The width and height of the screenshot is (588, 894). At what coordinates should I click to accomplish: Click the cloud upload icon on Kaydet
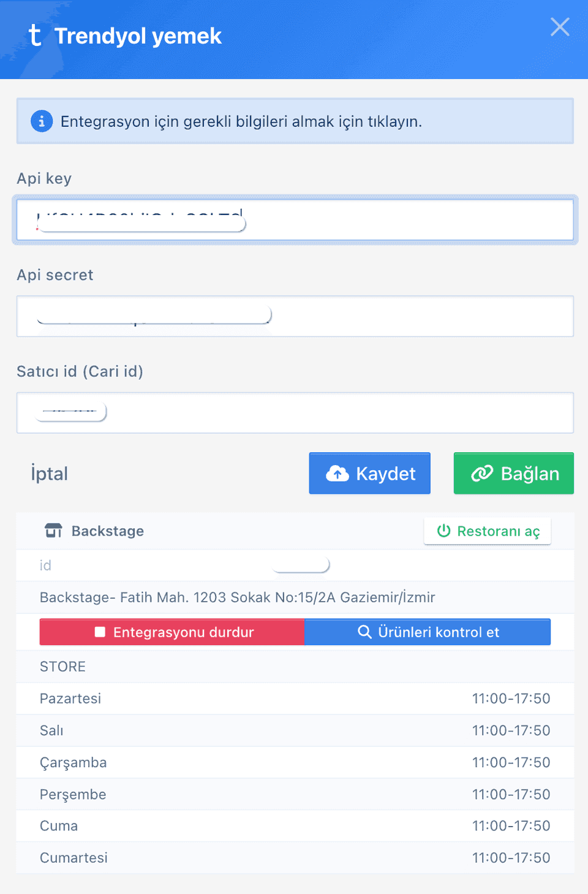point(337,473)
